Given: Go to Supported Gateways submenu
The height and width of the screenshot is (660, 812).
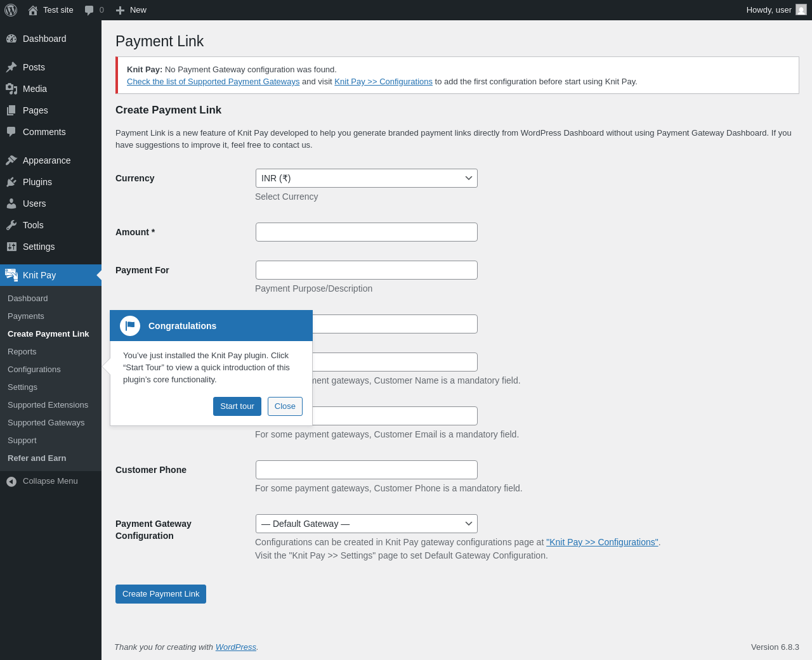Looking at the screenshot, I should pyautogui.click(x=46, y=423).
